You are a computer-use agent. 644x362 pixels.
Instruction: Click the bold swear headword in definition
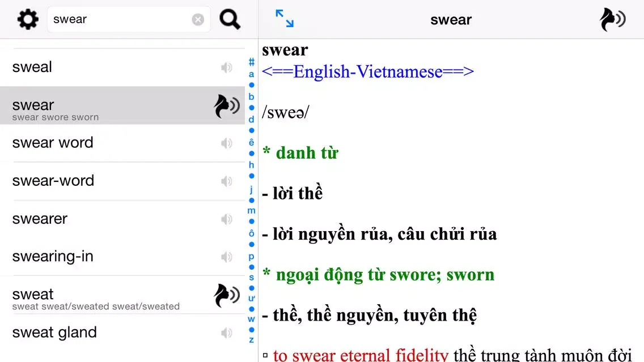pyautogui.click(x=285, y=50)
